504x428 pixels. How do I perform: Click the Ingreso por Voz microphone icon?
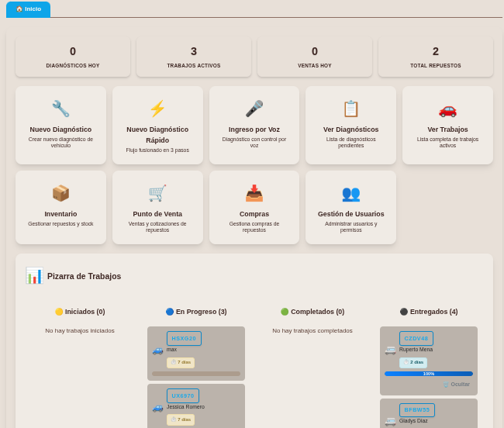(254, 109)
